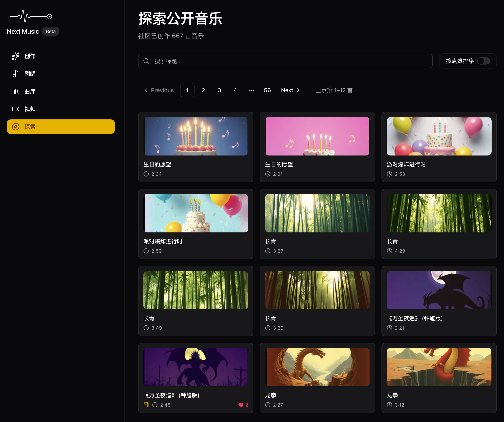This screenshot has width=504, height=422.
Task: Open the 曲库 menu item
Action: coord(61,91)
